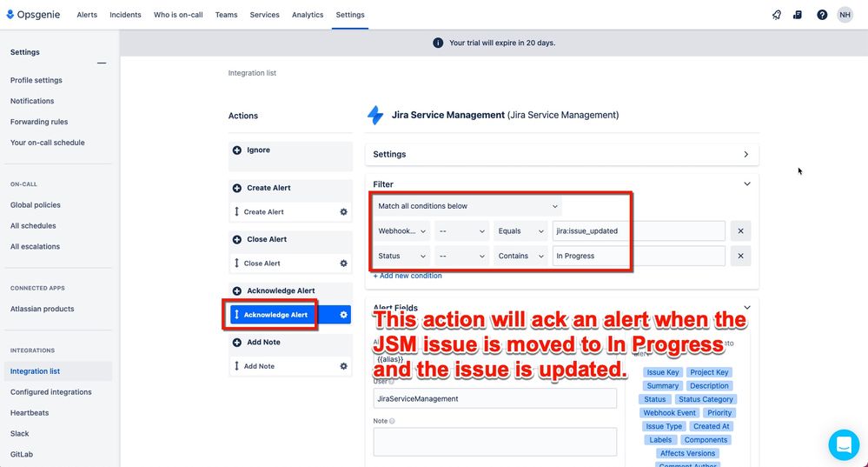Open the chat support bubble
The width and height of the screenshot is (868, 467).
point(844,444)
